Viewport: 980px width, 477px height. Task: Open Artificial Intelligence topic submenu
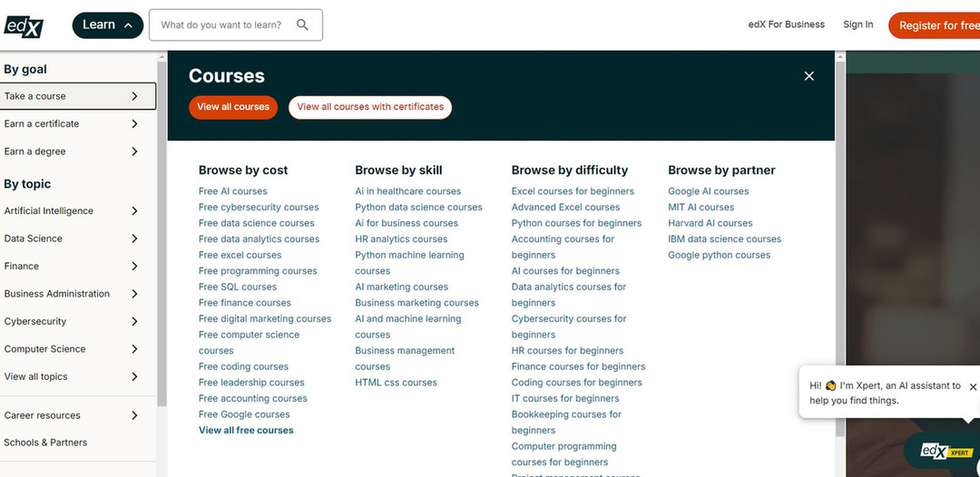(x=77, y=211)
